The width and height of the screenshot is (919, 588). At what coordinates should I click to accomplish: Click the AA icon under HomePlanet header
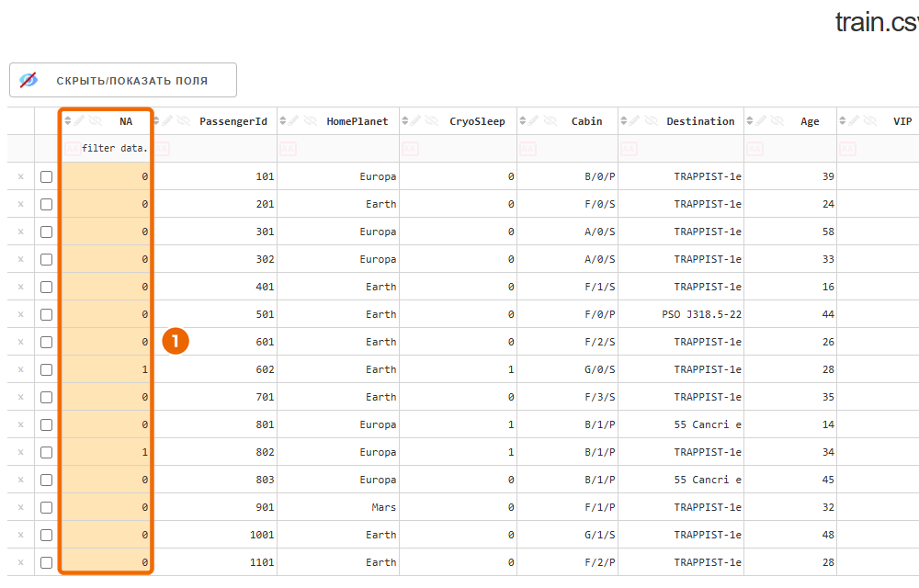288,149
